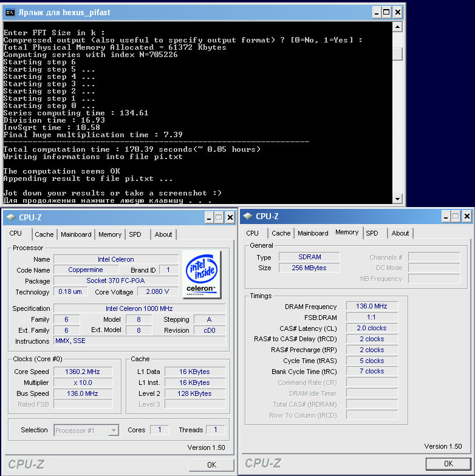Click the DRAM Frequency value 136.0 MHz

[372, 306]
